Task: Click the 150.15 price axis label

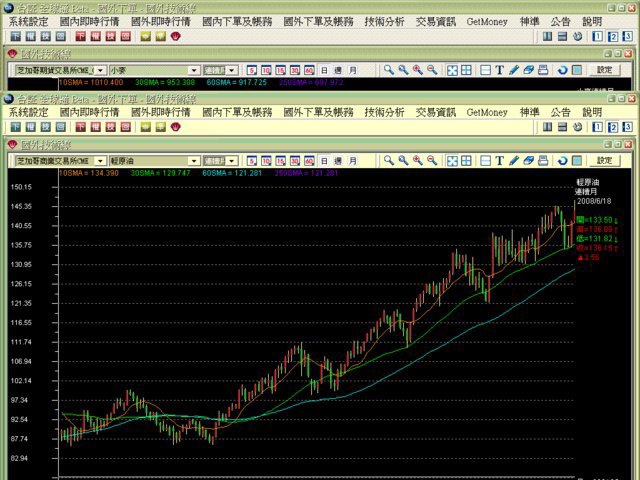Action: coord(21,187)
